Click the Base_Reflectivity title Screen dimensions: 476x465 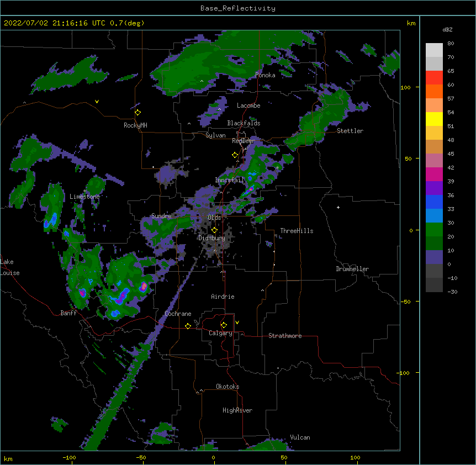pyautogui.click(x=238, y=8)
